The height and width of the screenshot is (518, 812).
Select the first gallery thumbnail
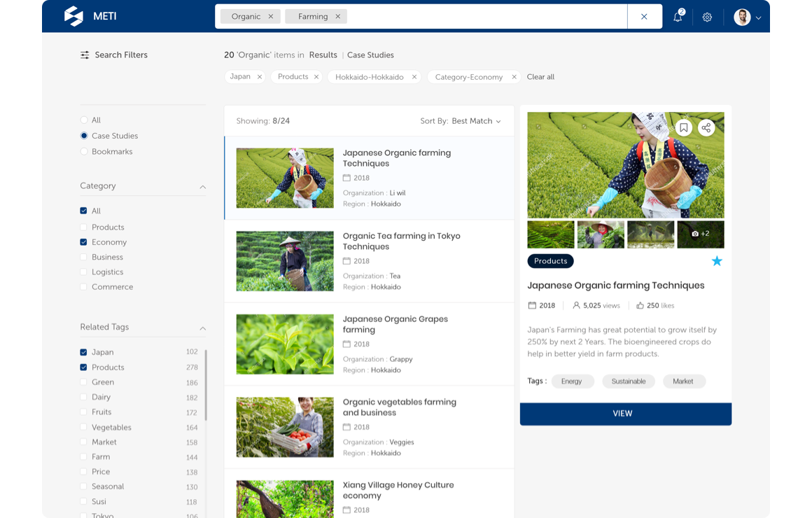[550, 234]
